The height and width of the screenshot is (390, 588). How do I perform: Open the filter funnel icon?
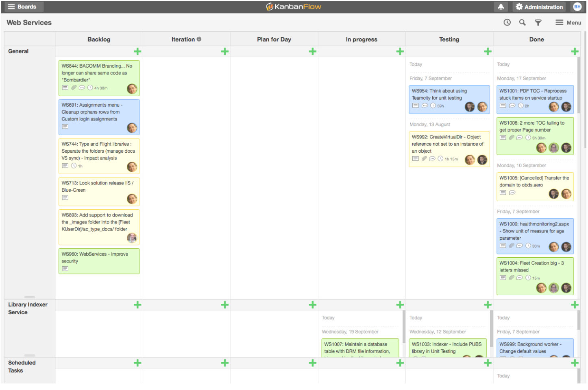(x=538, y=23)
